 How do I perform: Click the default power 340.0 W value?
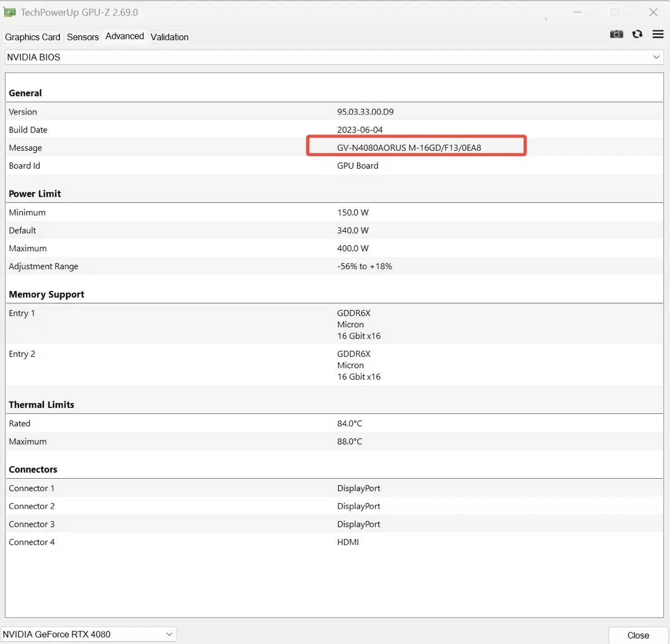pyautogui.click(x=352, y=230)
